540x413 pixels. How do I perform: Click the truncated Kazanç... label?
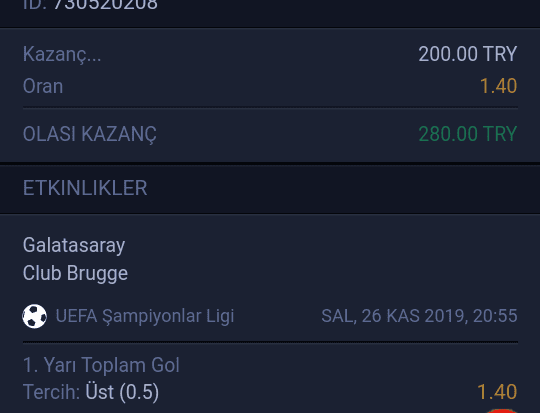[x=62, y=54]
